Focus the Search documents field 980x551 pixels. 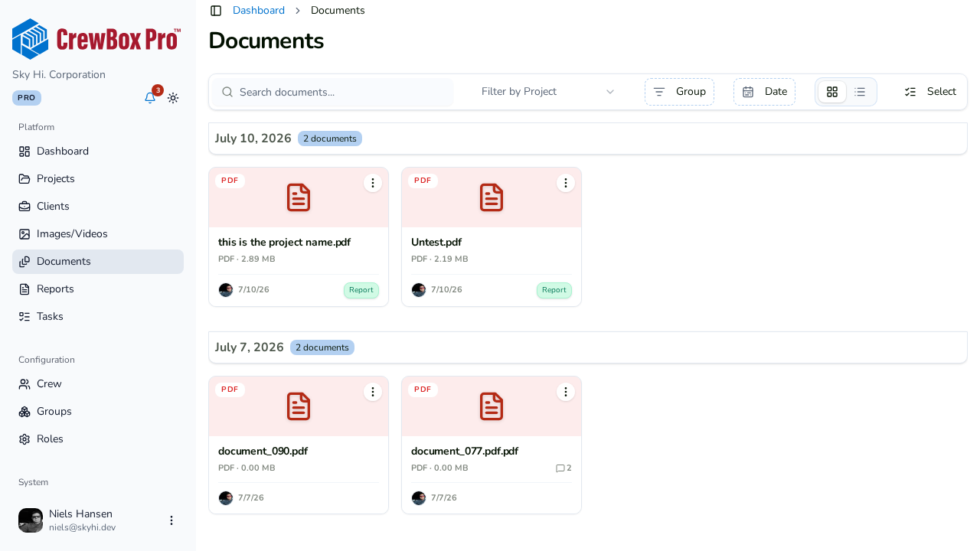point(332,92)
